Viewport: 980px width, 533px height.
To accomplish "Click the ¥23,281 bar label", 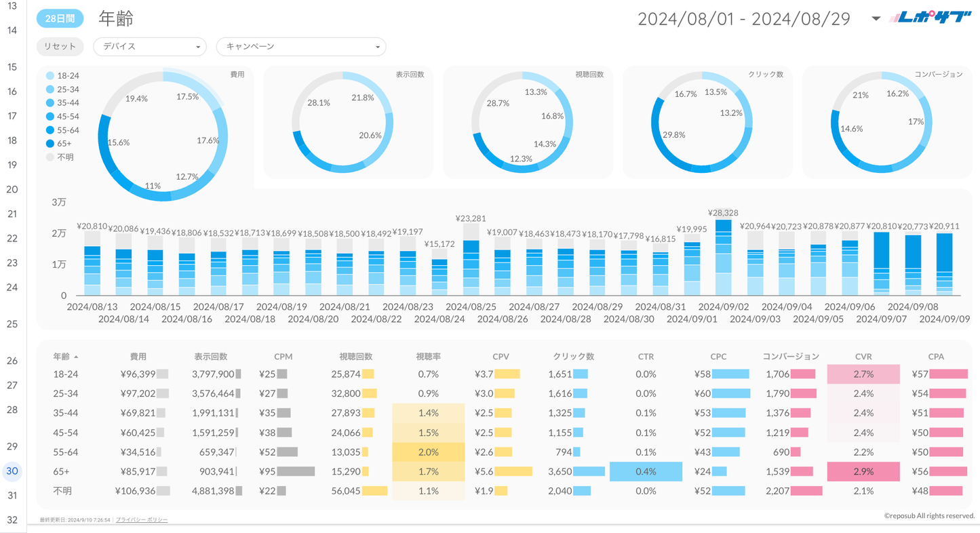I will point(471,219).
